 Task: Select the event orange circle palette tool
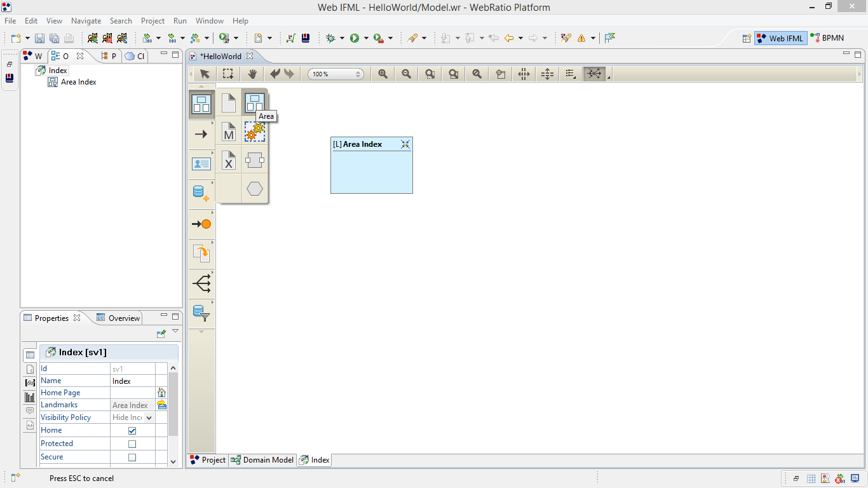click(201, 224)
